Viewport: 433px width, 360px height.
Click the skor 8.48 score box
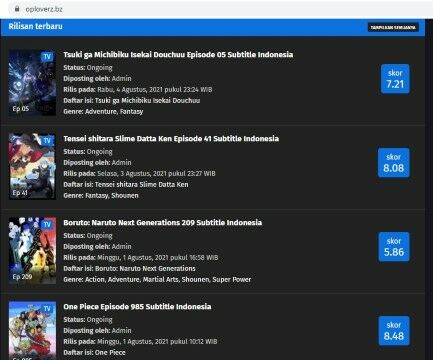[394, 331]
